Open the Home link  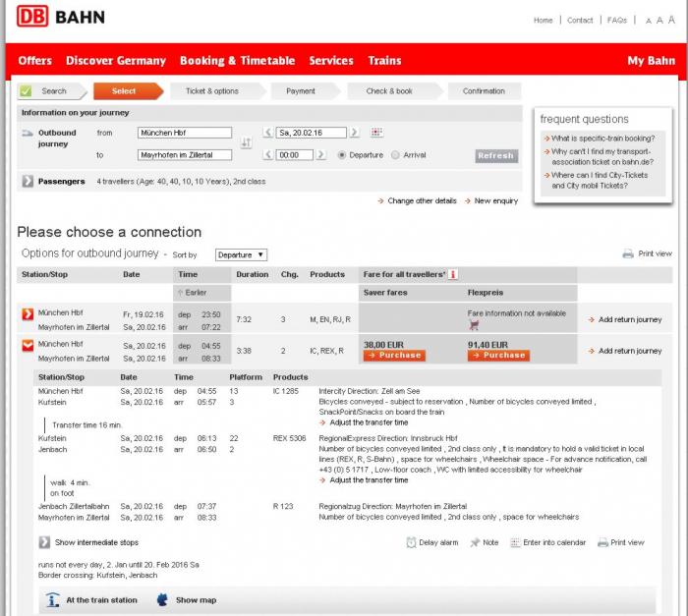[543, 21]
